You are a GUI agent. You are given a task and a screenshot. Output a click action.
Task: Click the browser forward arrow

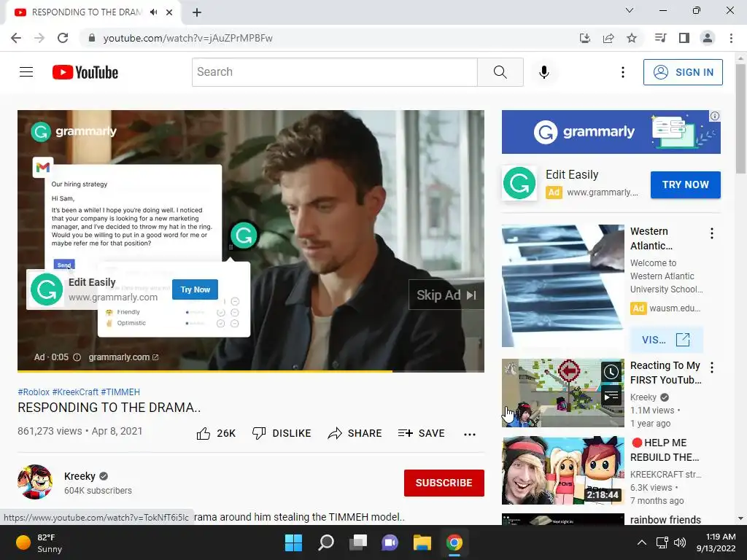[39, 38]
